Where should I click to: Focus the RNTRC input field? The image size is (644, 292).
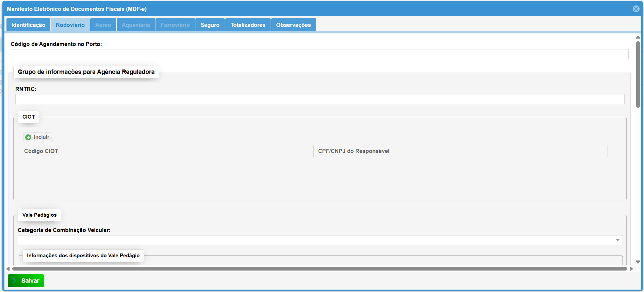(320, 99)
